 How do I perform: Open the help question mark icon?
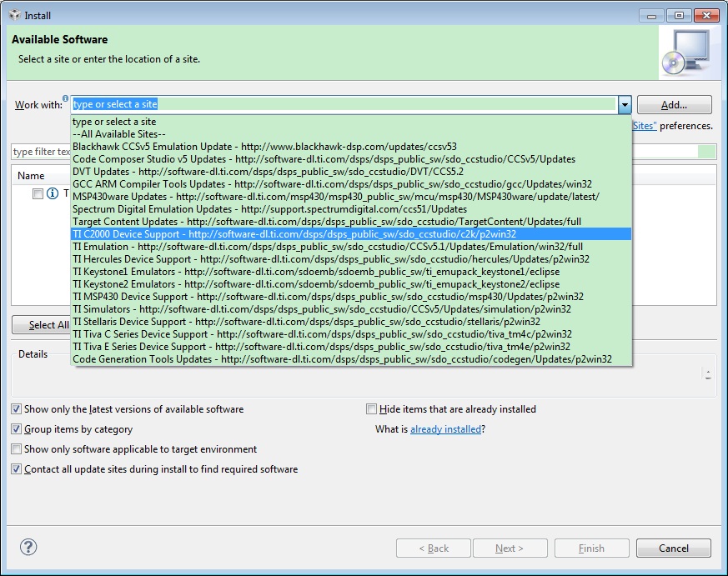point(28,547)
